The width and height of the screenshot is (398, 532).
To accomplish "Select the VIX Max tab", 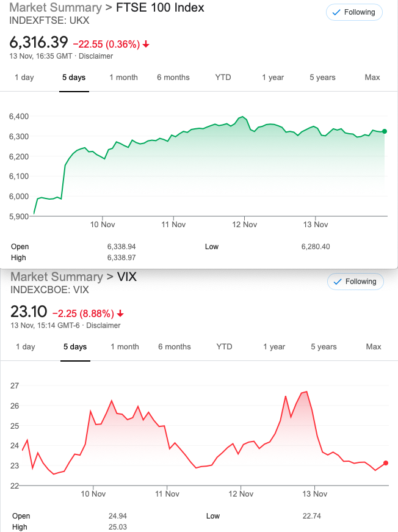I will [x=374, y=347].
